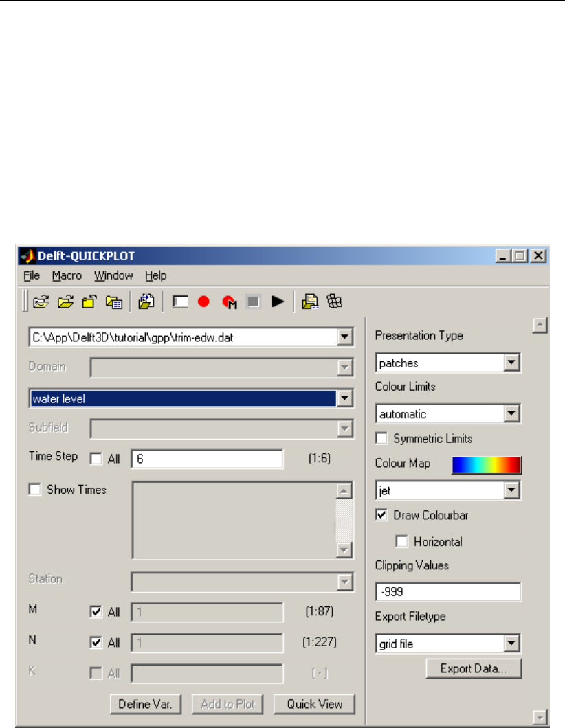Open the Colour Limits automatic dropdown
565x728 pixels.
[x=511, y=413]
